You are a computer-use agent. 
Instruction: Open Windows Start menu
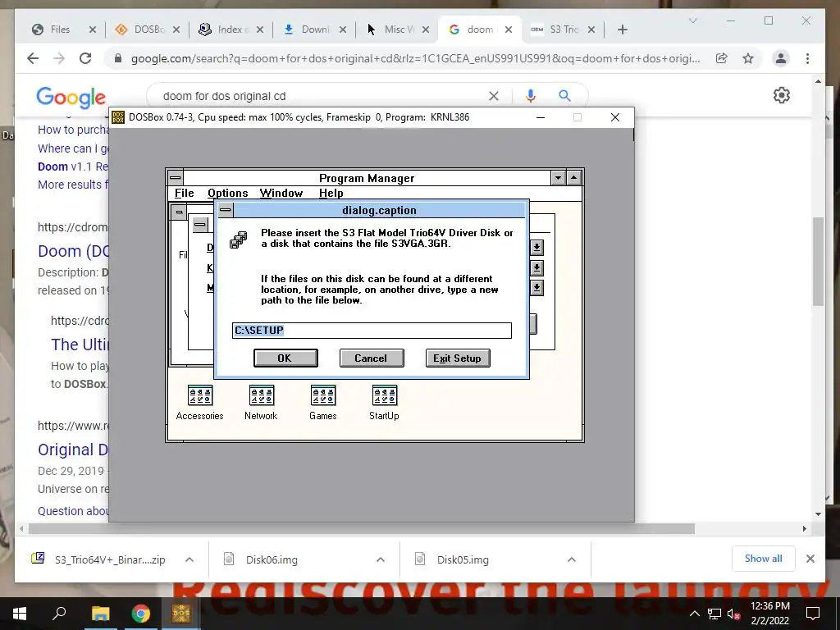(x=20, y=614)
